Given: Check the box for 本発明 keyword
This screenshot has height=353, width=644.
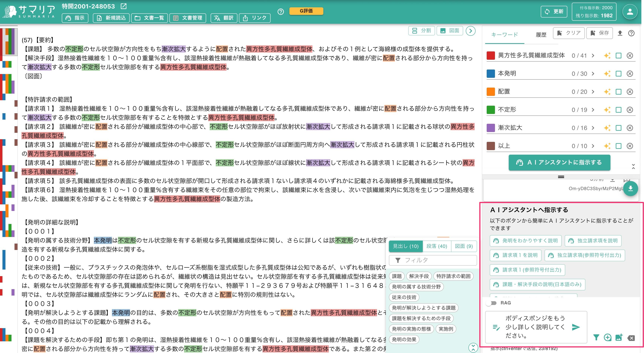Looking at the screenshot, I should tap(618, 73).
